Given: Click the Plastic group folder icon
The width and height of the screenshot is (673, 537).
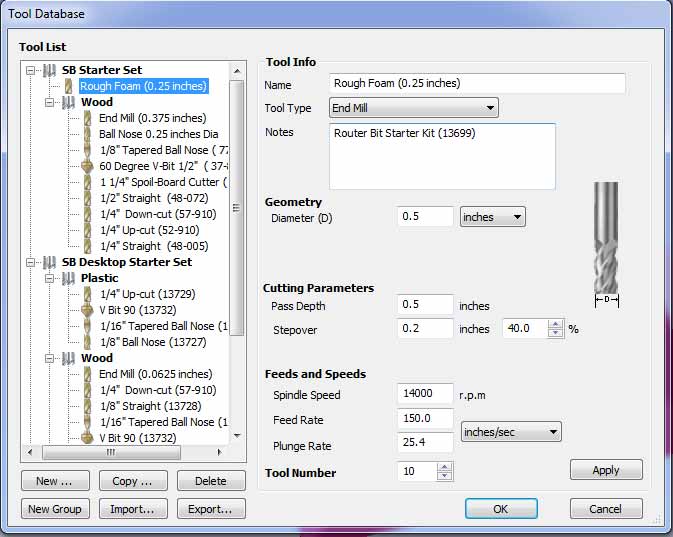Looking at the screenshot, I should 68,278.
